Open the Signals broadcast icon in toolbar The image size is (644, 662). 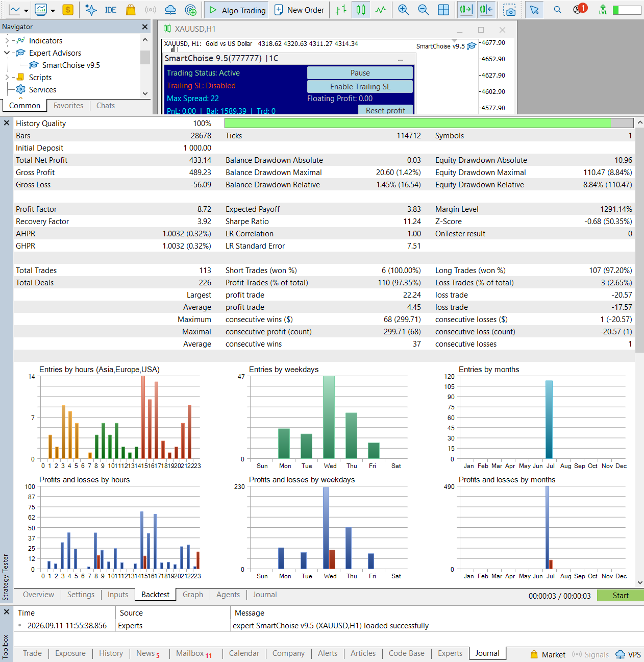[151, 10]
